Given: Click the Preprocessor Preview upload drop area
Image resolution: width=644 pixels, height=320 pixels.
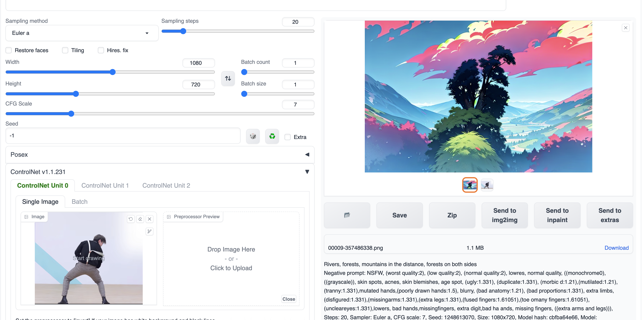Looking at the screenshot, I should coord(231,259).
